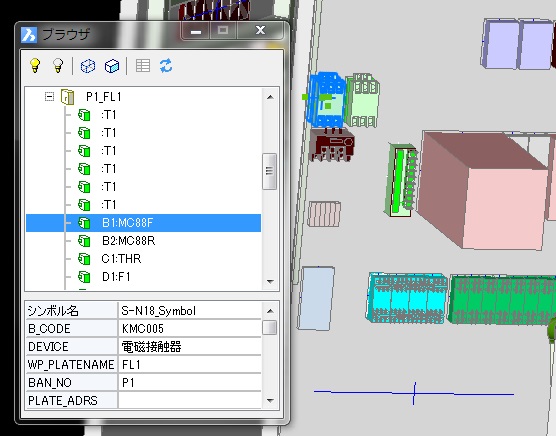Viewport: 556px width, 436px height.
Task: Select the solid shaded cube icon
Action: [x=112, y=66]
